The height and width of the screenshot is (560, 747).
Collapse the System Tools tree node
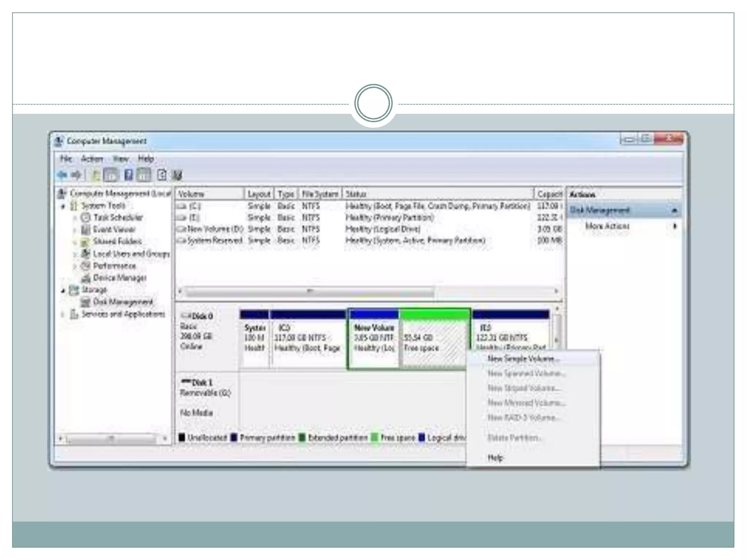pos(63,206)
